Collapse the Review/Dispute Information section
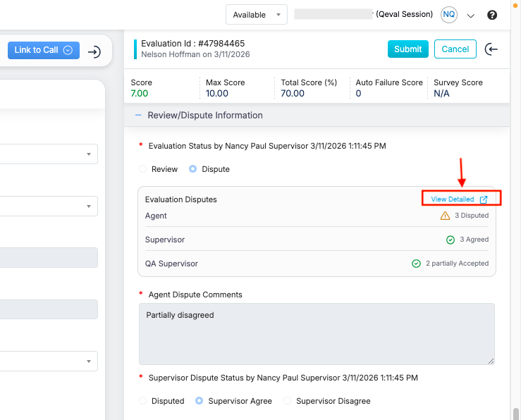Image resolution: width=521 pixels, height=420 pixels. pyautogui.click(x=137, y=116)
